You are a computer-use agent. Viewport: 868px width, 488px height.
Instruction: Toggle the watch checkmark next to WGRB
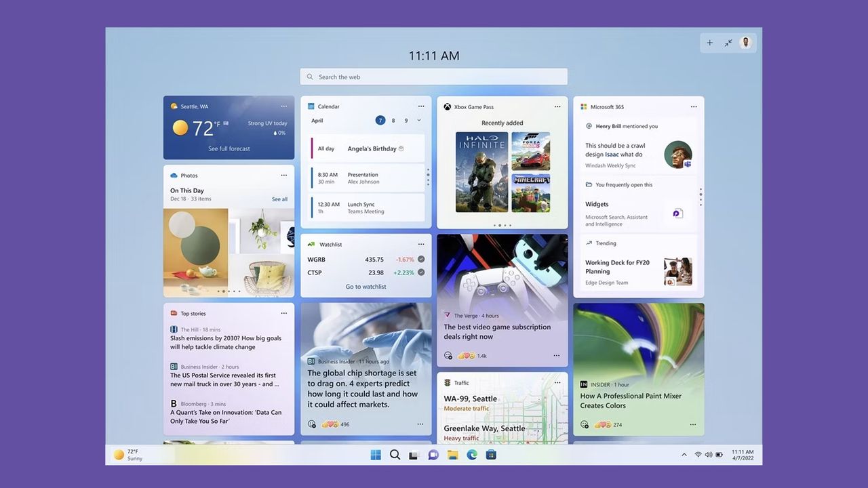tap(421, 259)
